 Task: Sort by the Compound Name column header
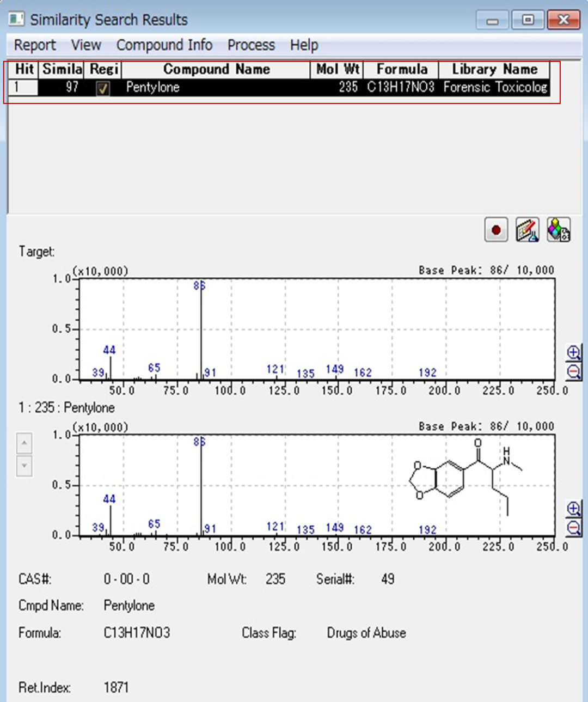pyautogui.click(x=216, y=69)
